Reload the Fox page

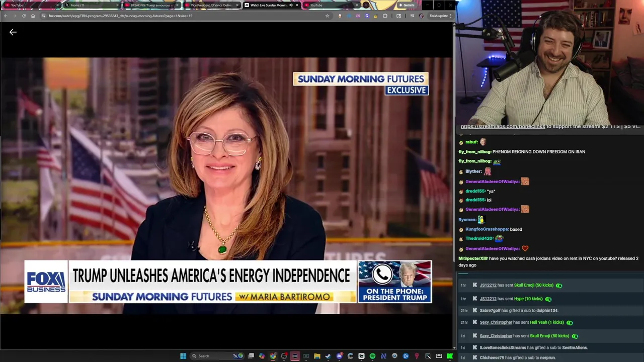coord(24,16)
